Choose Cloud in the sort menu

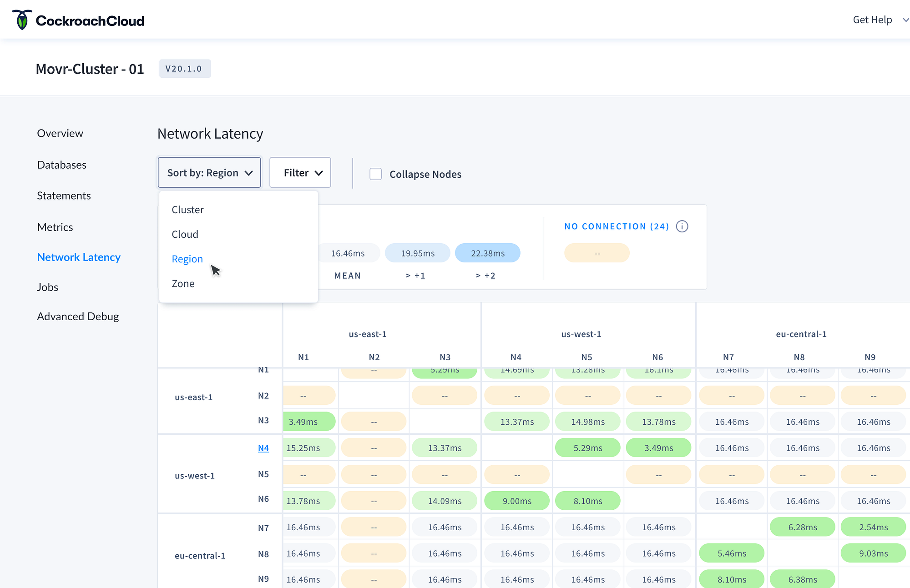[185, 234]
